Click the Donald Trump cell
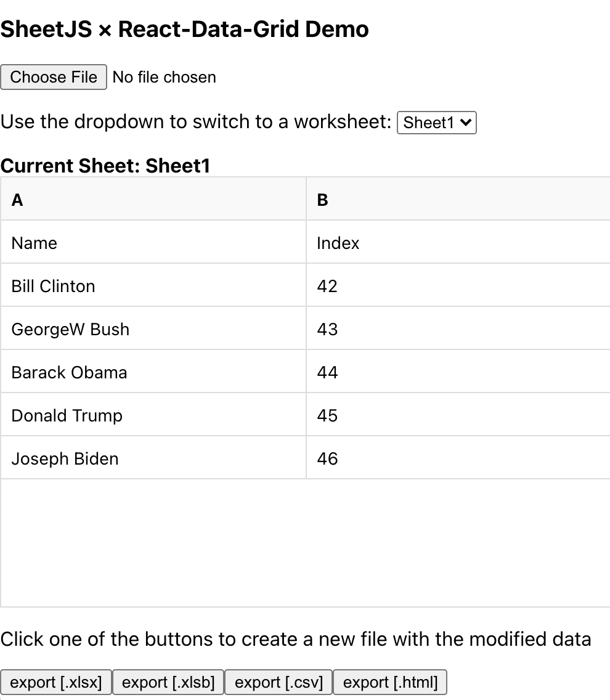 click(x=152, y=414)
